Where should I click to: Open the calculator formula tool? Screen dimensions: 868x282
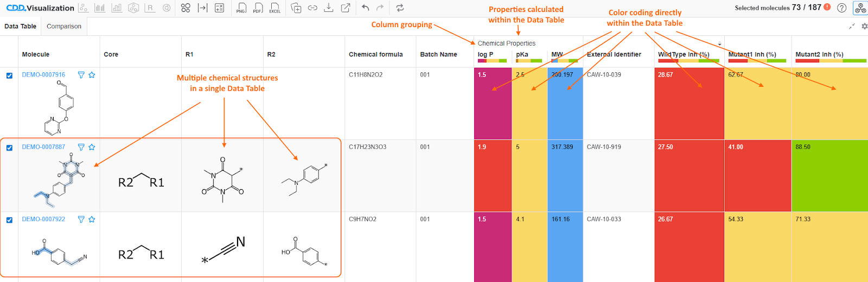pos(219,8)
